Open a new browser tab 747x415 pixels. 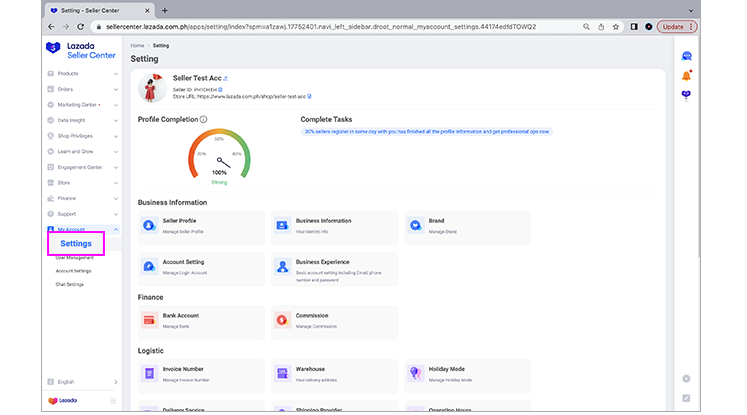(x=165, y=10)
